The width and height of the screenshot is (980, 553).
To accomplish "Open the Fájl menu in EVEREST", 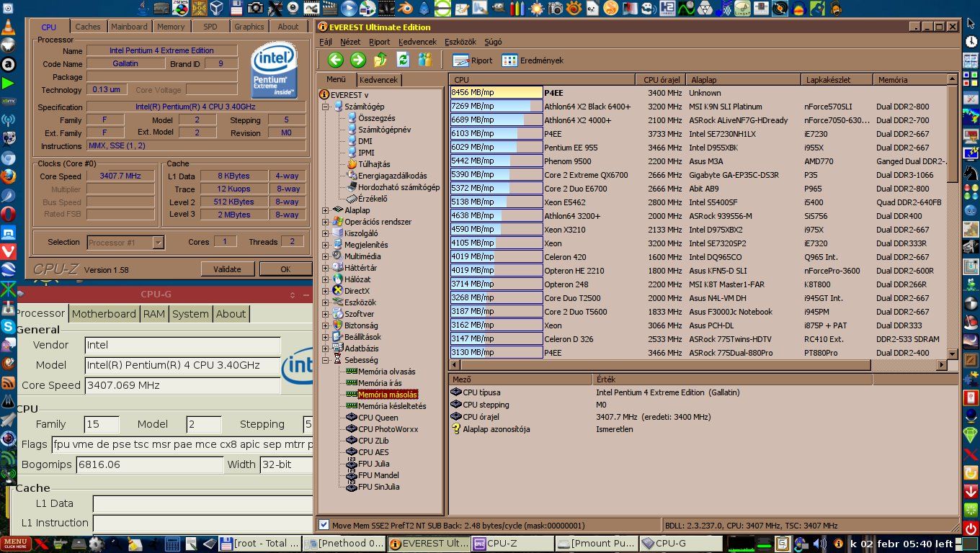I will click(326, 42).
